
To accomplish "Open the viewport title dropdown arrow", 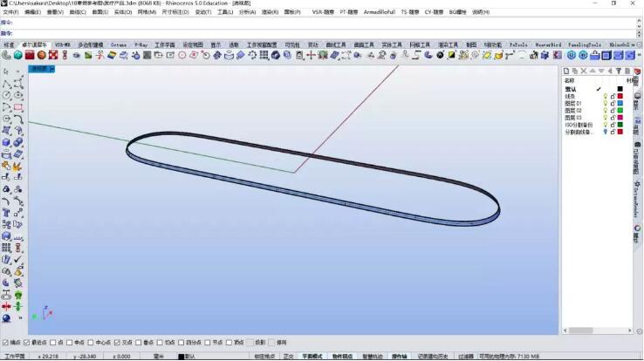I will [51, 69].
